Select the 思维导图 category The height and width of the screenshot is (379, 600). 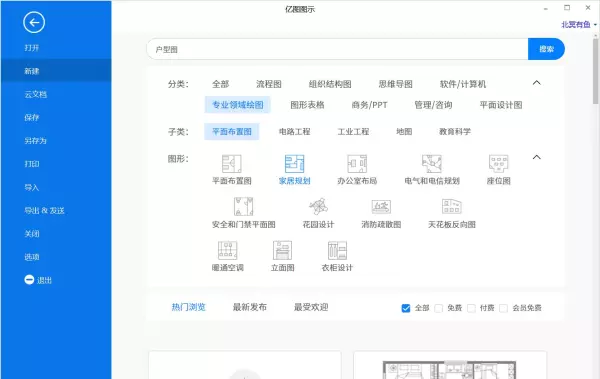pyautogui.click(x=395, y=84)
